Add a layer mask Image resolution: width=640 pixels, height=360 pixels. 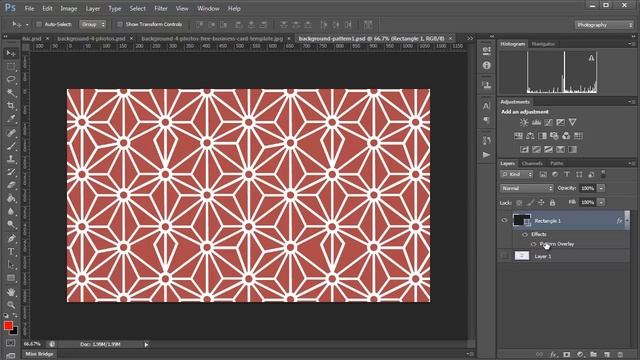[567, 355]
